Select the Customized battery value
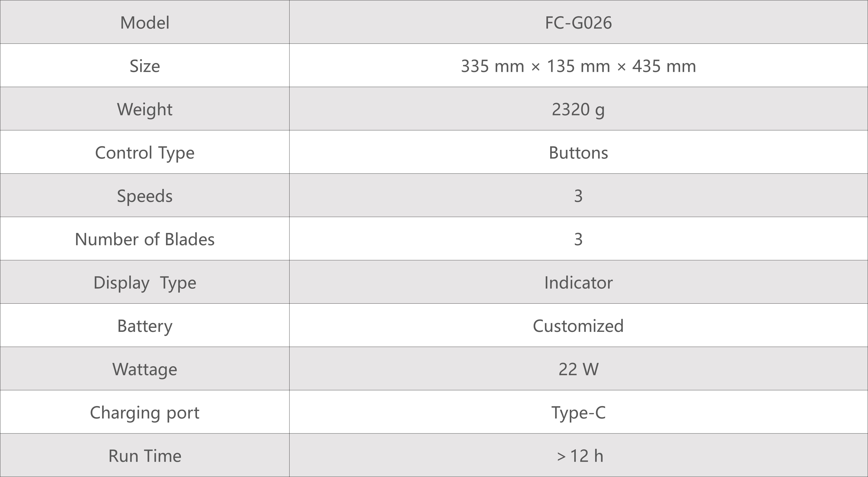Image resolution: width=868 pixels, height=477 pixels. click(578, 326)
